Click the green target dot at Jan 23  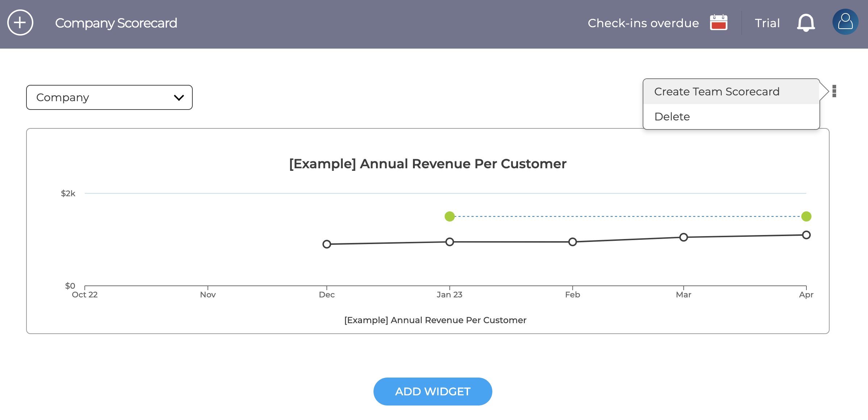(450, 217)
